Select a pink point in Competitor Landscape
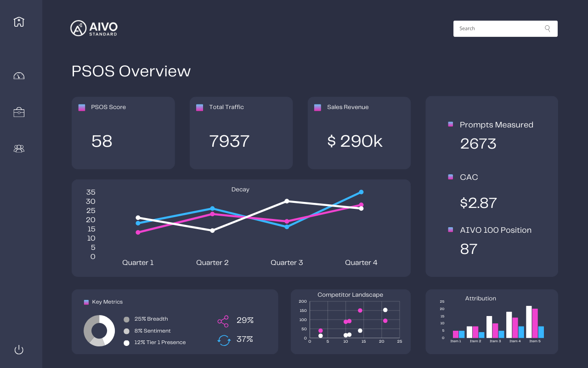This screenshot has height=368, width=588. (361, 310)
